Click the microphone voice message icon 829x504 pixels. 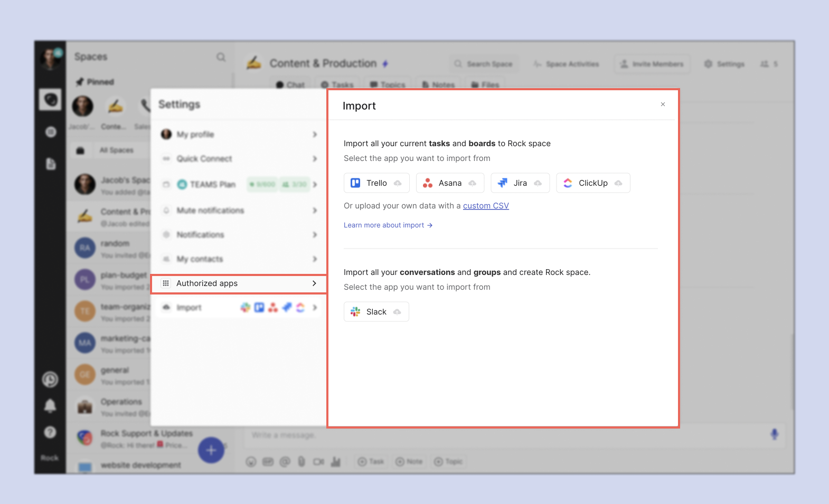(774, 434)
